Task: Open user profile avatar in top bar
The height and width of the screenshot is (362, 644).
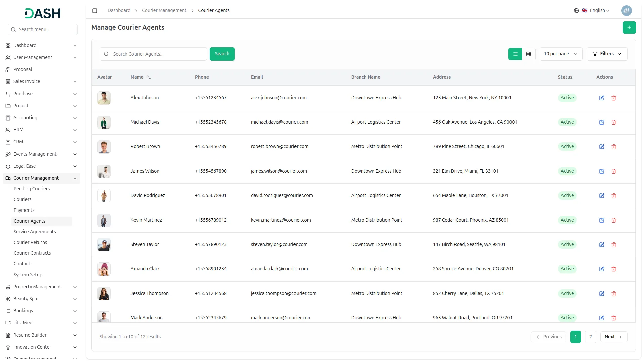Action: point(626,11)
